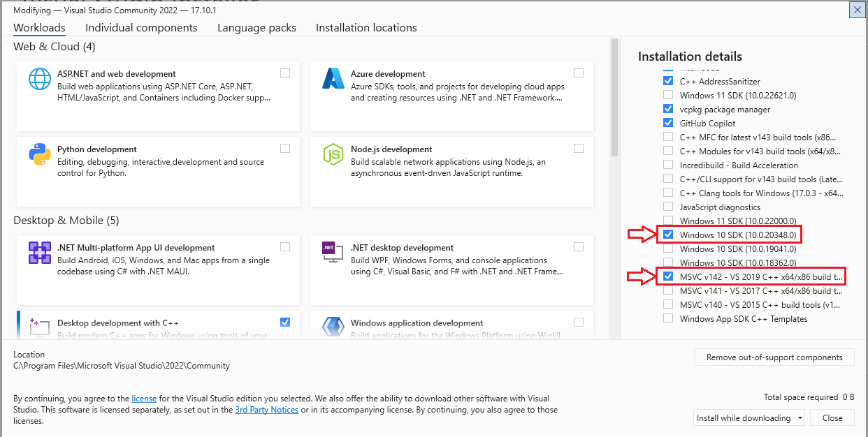Tick Windows 10 SDK (10.0.18362.0)
This screenshot has width=868, height=437.
[668, 262]
